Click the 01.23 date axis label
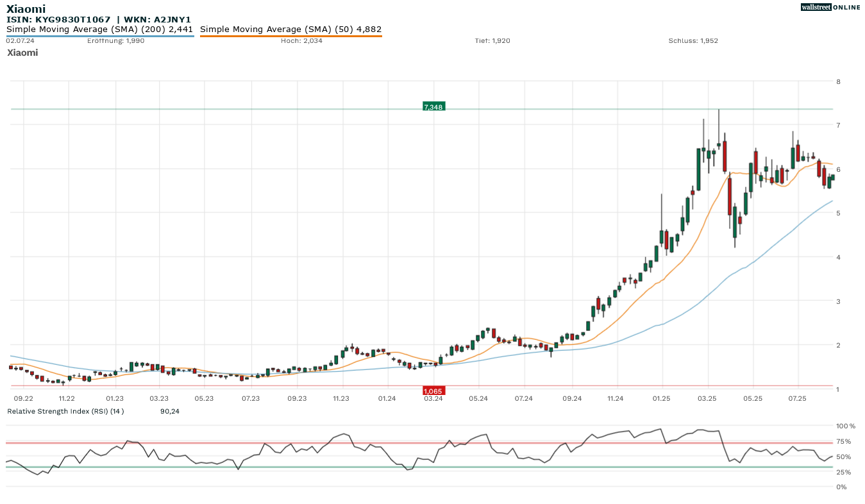The width and height of the screenshot is (865, 504). (115, 398)
